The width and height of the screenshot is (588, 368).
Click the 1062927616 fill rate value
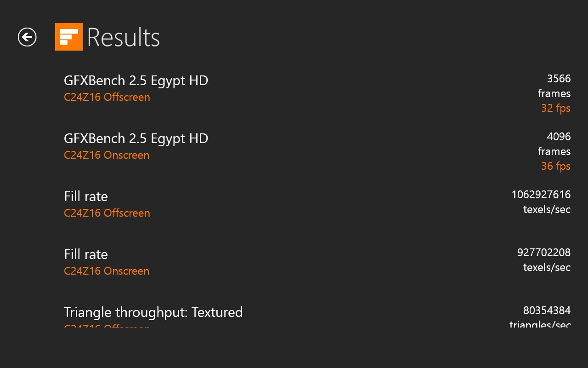click(541, 195)
